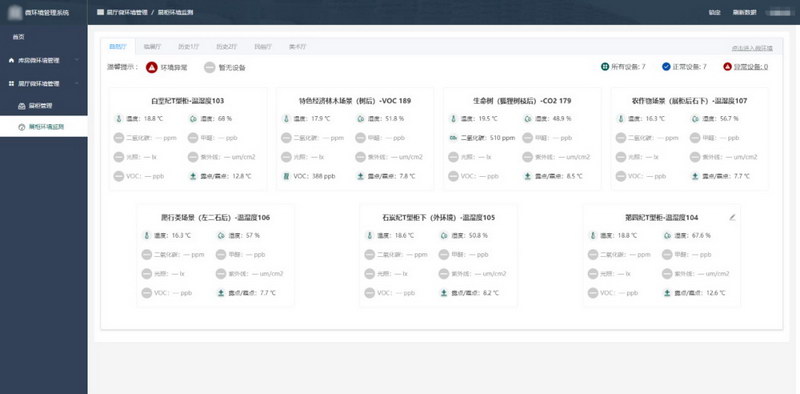Click the thermometer icon in the 温湿度103 card

click(118, 119)
